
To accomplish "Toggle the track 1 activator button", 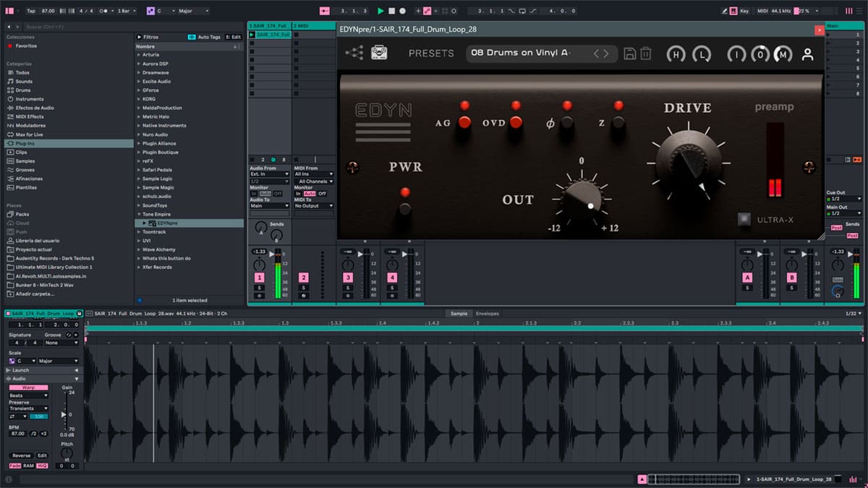I will click(259, 278).
